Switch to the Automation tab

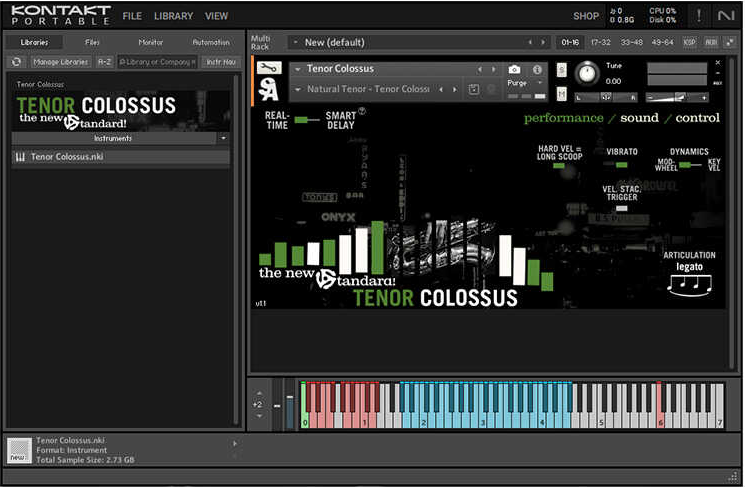point(211,42)
